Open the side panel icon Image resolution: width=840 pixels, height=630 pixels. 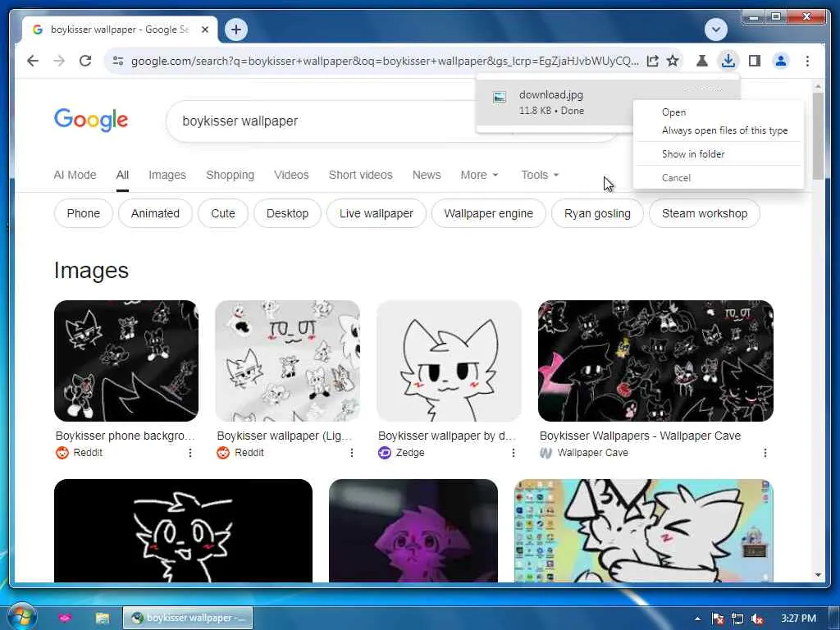755,61
